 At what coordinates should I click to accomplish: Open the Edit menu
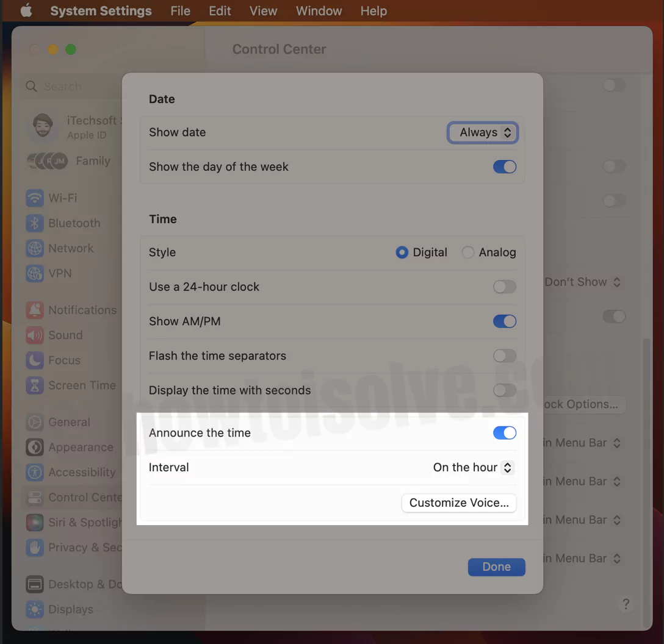pyautogui.click(x=220, y=10)
